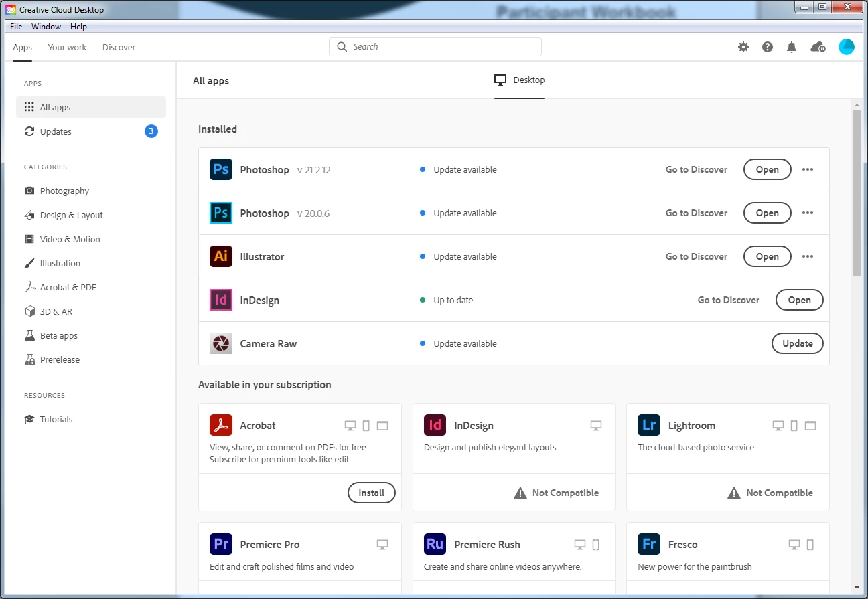868x599 pixels.
Task: Install Acrobat
Action: [371, 493]
